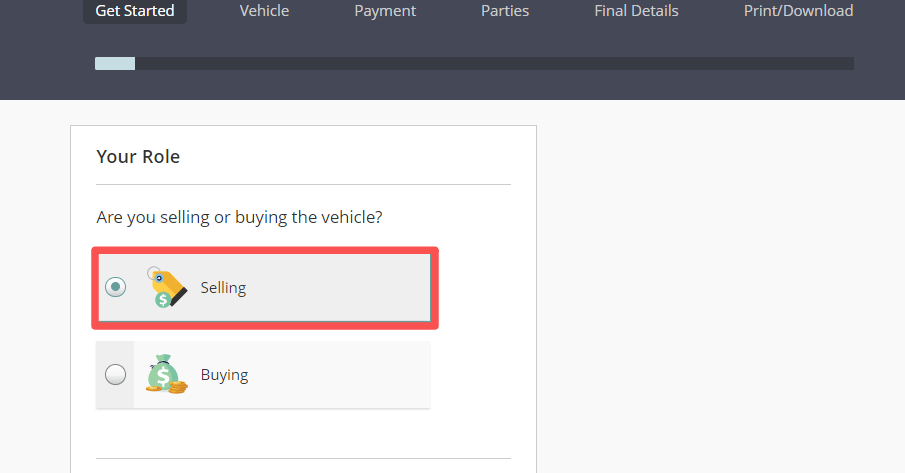Click the Selling option label text
The height and width of the screenshot is (473, 905).
point(223,288)
